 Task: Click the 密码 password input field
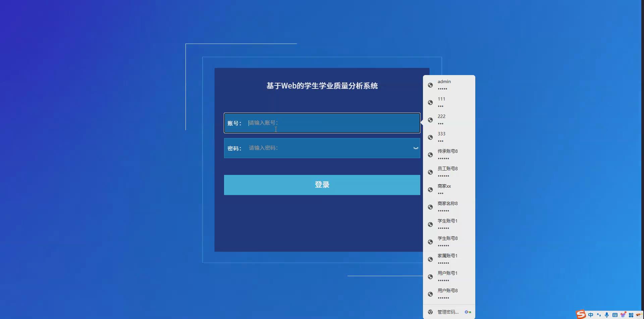[322, 148]
